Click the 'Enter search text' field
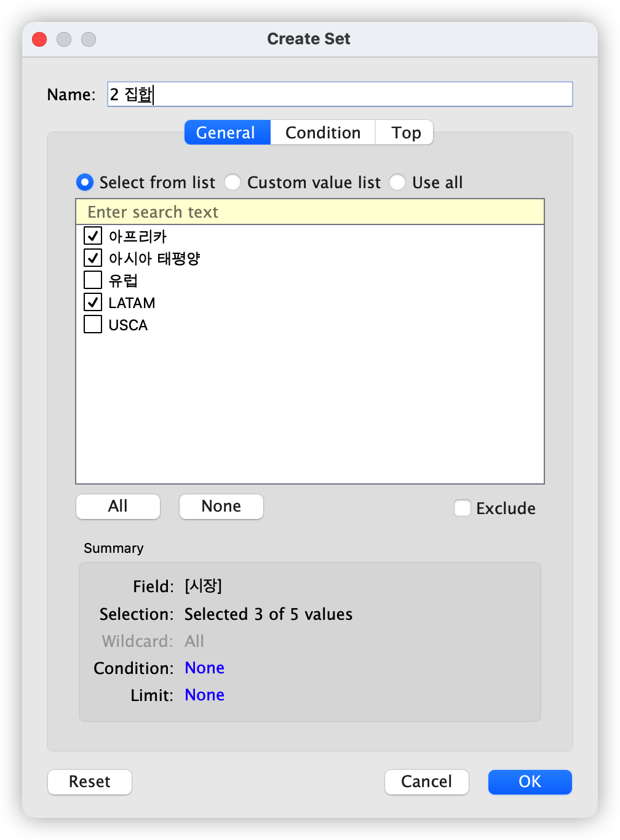The height and width of the screenshot is (840, 620). point(310,212)
